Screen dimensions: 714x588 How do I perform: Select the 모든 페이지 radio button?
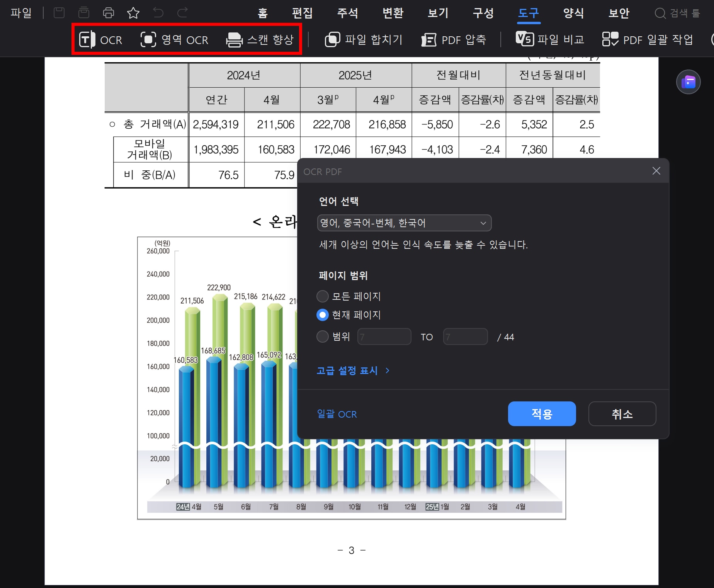322,296
